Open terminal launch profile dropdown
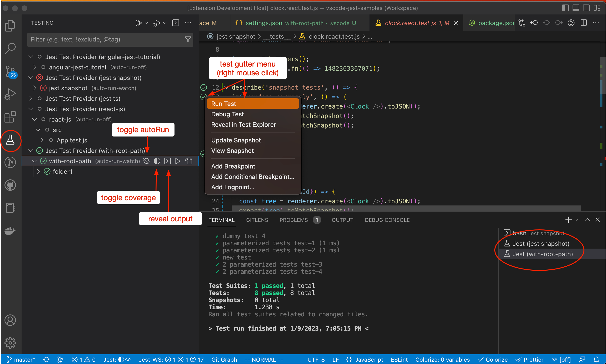This screenshot has height=364, width=606. pyautogui.click(x=576, y=220)
